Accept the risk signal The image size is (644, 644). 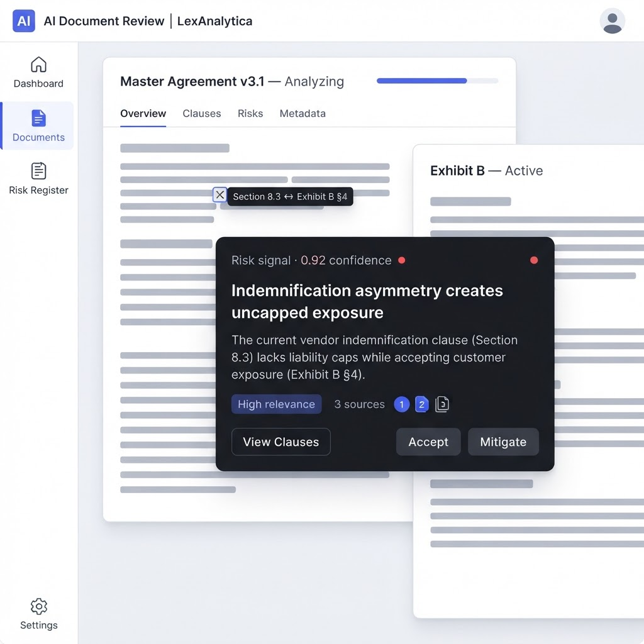(428, 442)
